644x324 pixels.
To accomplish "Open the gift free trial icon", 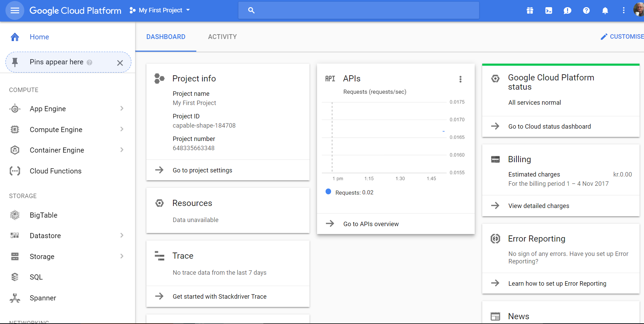I will coord(530,11).
